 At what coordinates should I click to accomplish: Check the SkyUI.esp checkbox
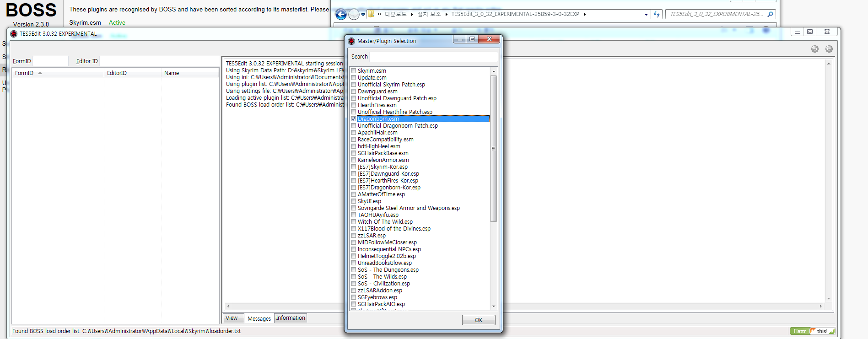pos(354,201)
